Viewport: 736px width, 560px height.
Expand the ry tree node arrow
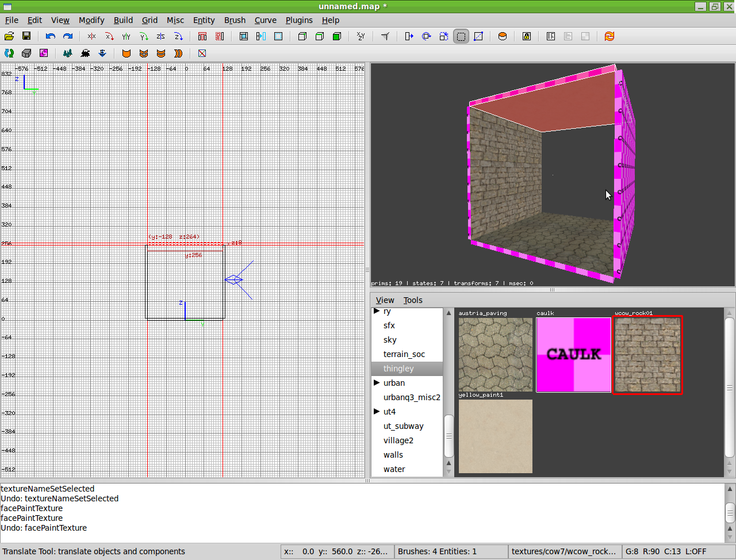click(377, 311)
